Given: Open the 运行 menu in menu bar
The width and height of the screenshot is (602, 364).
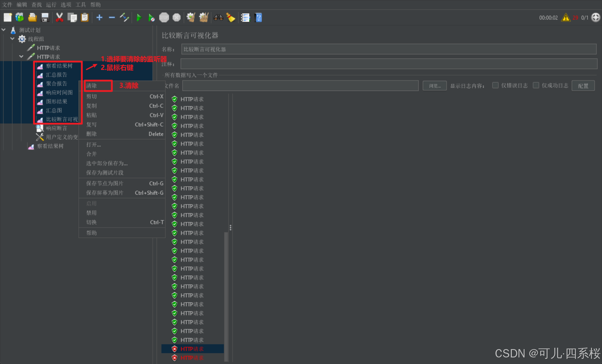Looking at the screenshot, I should (x=51, y=4).
